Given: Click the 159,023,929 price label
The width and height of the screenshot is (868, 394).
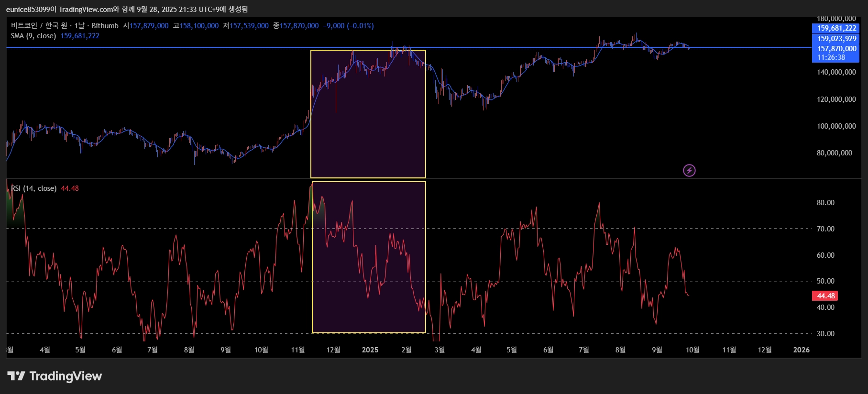Looking at the screenshot, I should (x=836, y=39).
